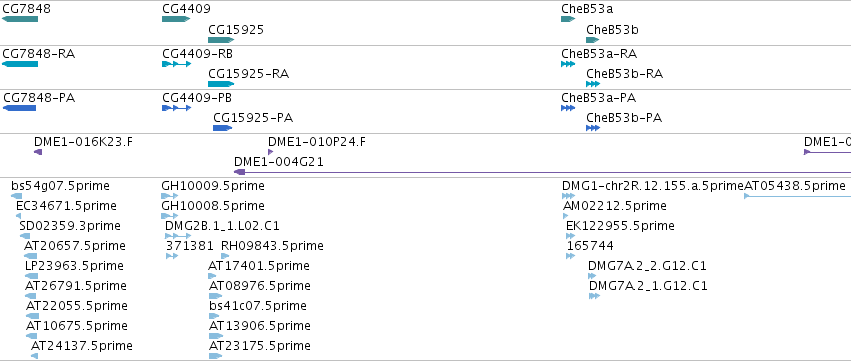Select the CG7848 gene arrow glyph
Viewport: 851px width, 361px height.
click(20, 19)
